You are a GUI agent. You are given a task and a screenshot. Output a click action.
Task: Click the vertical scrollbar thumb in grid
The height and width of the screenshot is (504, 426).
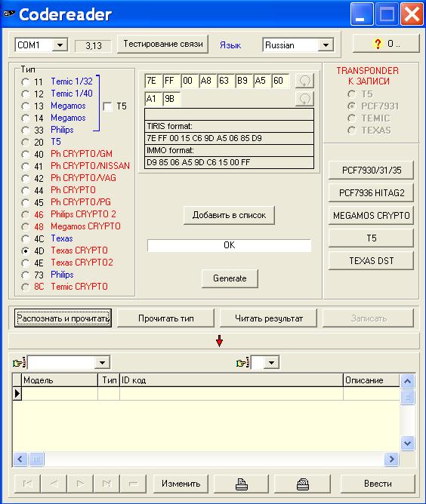point(407,397)
